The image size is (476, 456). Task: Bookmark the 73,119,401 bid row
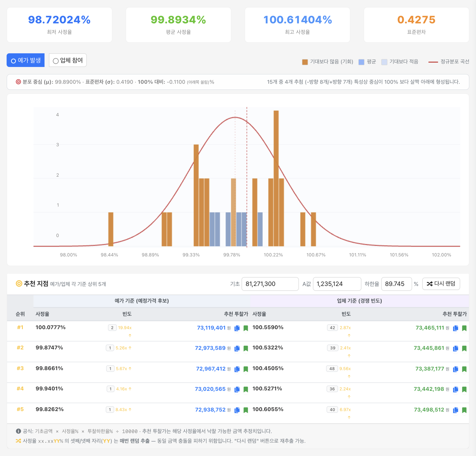pos(246,328)
